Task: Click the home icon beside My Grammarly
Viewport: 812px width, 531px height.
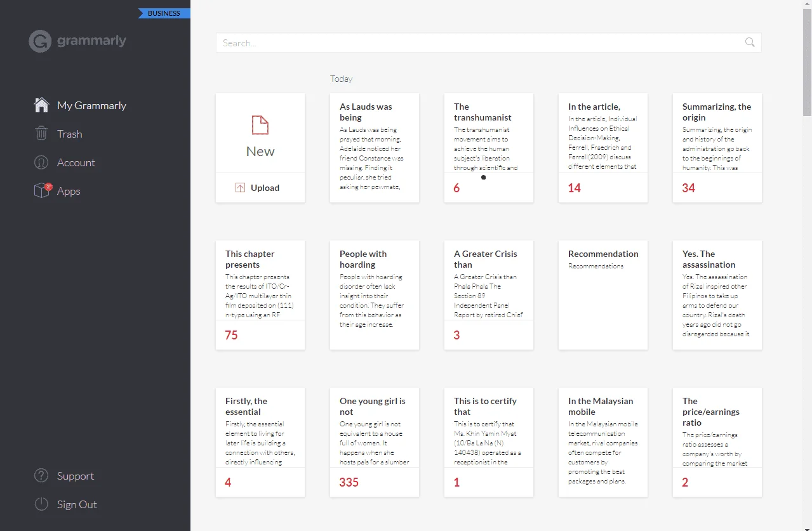Action: pos(41,105)
